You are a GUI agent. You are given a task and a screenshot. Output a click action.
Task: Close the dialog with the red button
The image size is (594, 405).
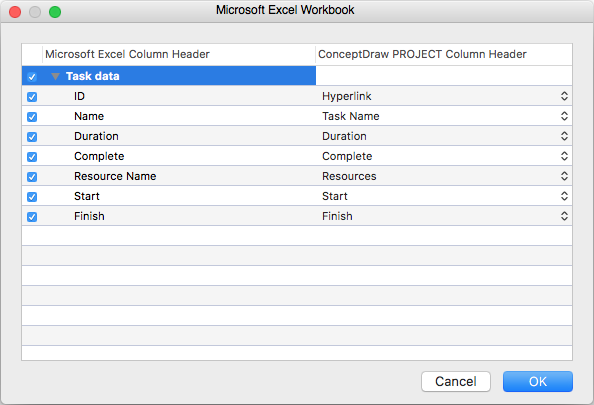coord(15,12)
